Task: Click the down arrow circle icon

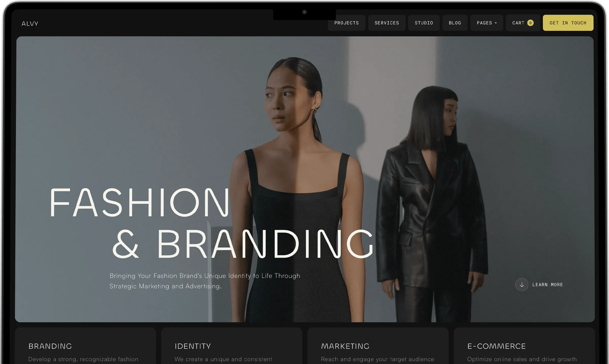Action: click(522, 285)
